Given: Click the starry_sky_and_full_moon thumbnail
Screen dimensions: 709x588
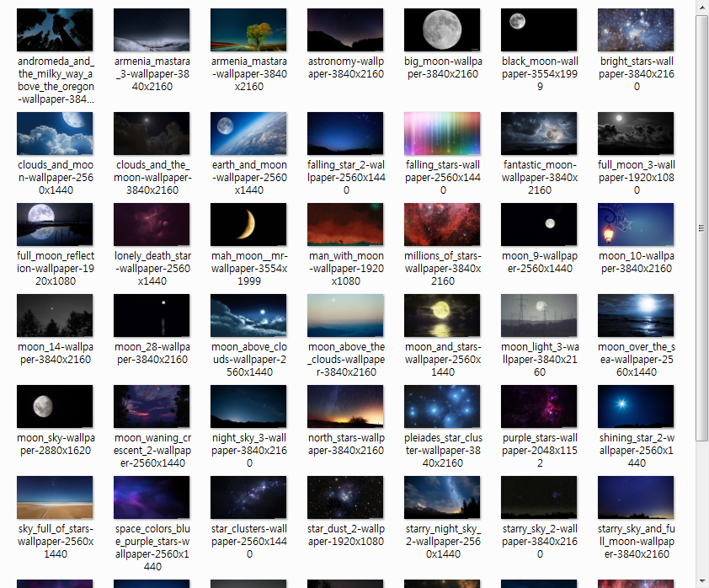Looking at the screenshot, I should [635, 497].
